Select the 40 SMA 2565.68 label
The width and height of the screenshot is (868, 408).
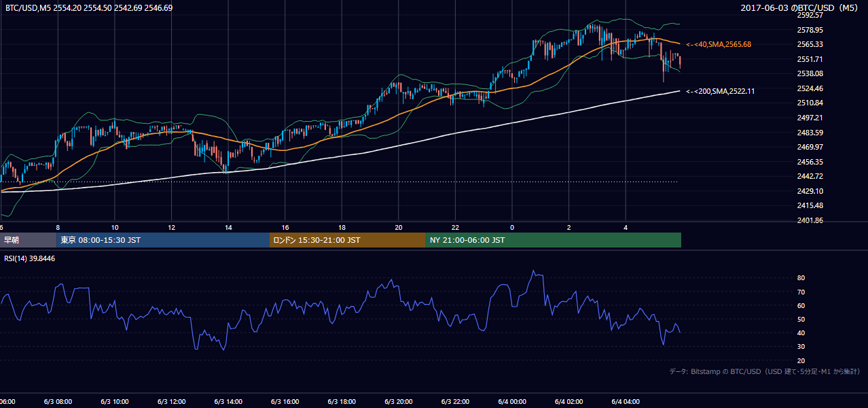(x=719, y=44)
